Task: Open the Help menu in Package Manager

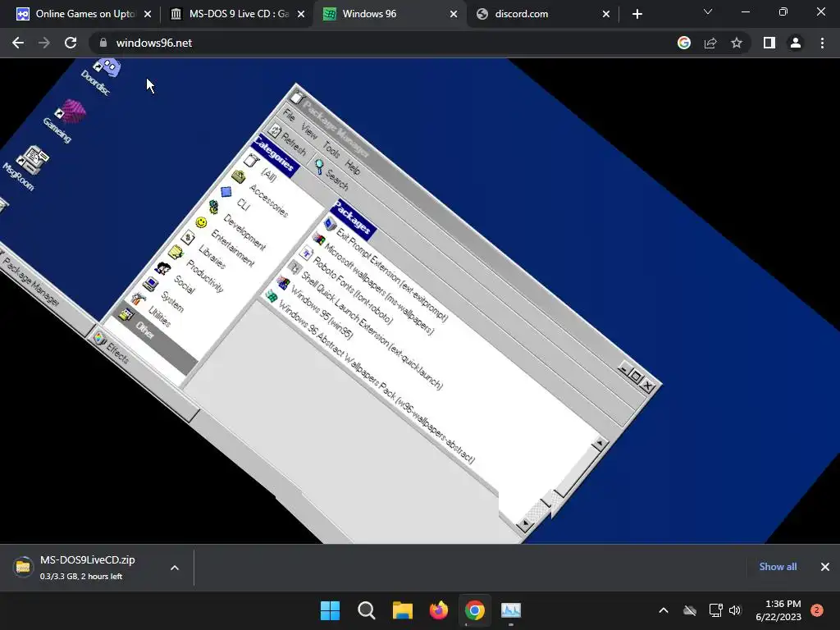Action: 353,167
